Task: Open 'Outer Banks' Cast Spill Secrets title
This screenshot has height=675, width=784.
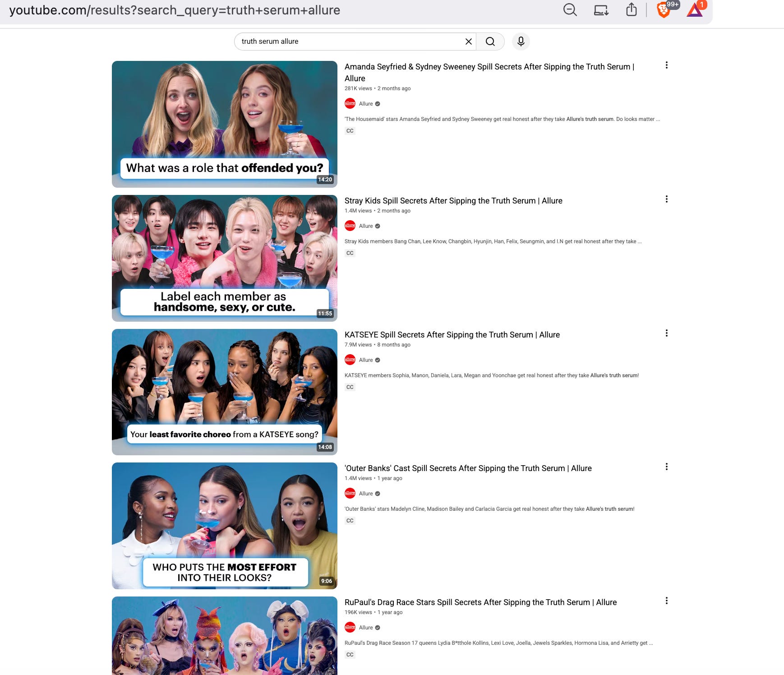Action: [468, 468]
